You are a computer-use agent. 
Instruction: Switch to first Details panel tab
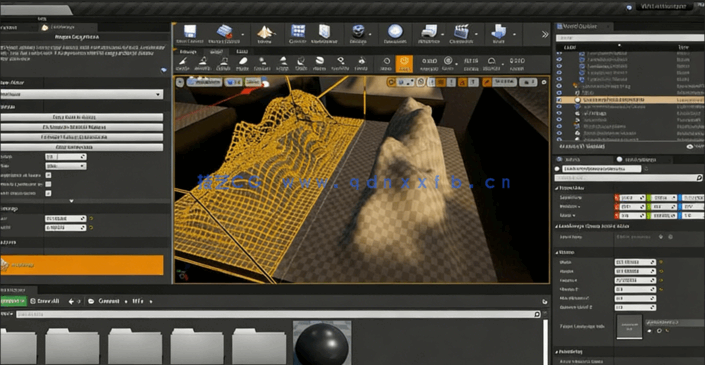(571, 160)
